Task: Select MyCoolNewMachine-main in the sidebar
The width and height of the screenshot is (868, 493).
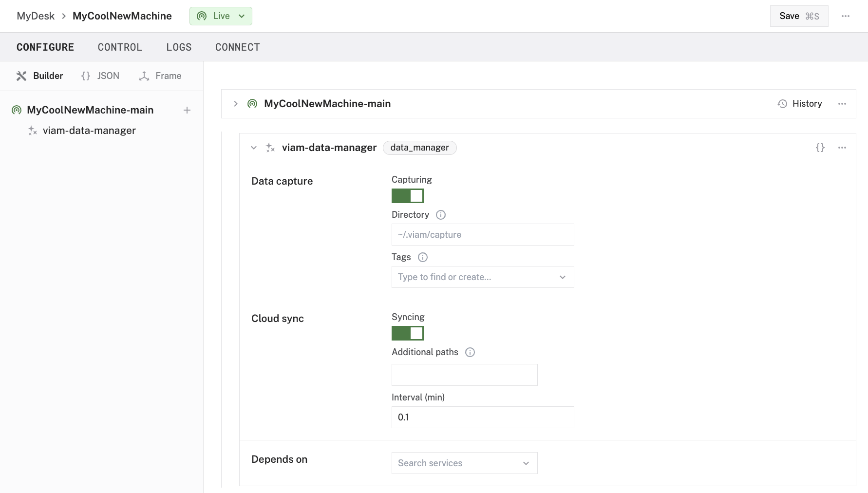Action: (x=90, y=110)
